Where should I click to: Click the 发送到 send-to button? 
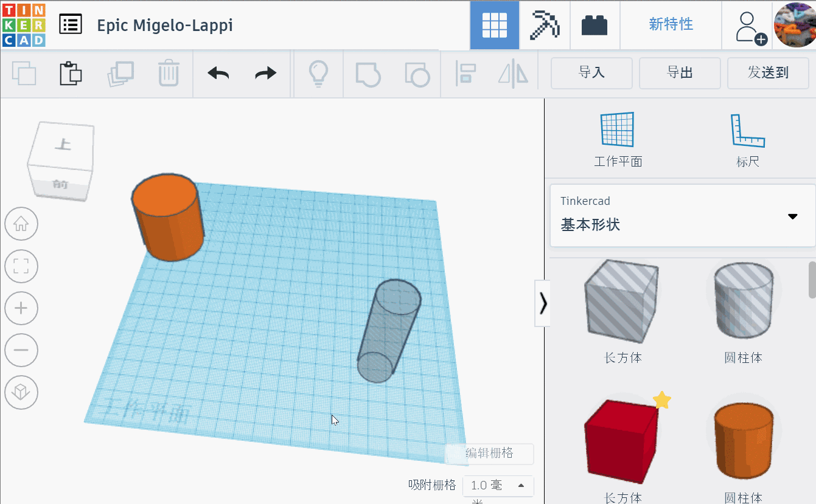point(768,74)
